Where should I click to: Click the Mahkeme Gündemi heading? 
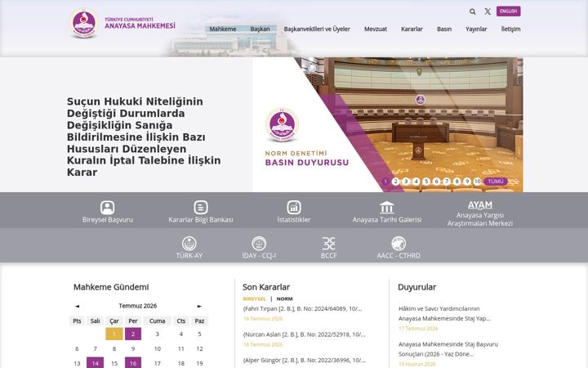tap(111, 287)
